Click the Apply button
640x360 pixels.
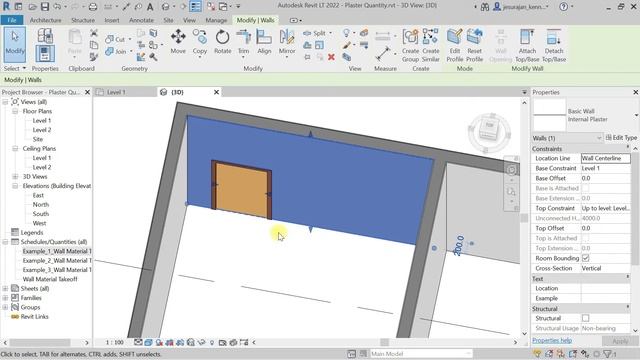pos(620,341)
